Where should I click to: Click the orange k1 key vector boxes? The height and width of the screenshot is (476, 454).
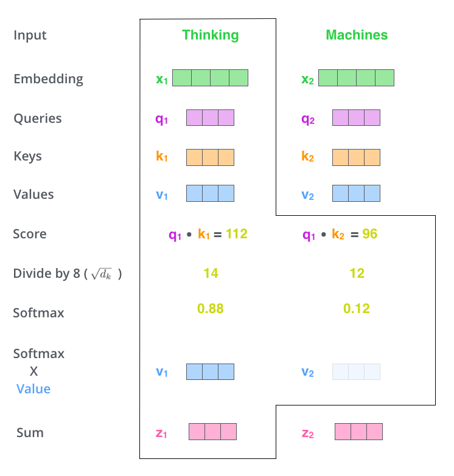pyautogui.click(x=210, y=157)
